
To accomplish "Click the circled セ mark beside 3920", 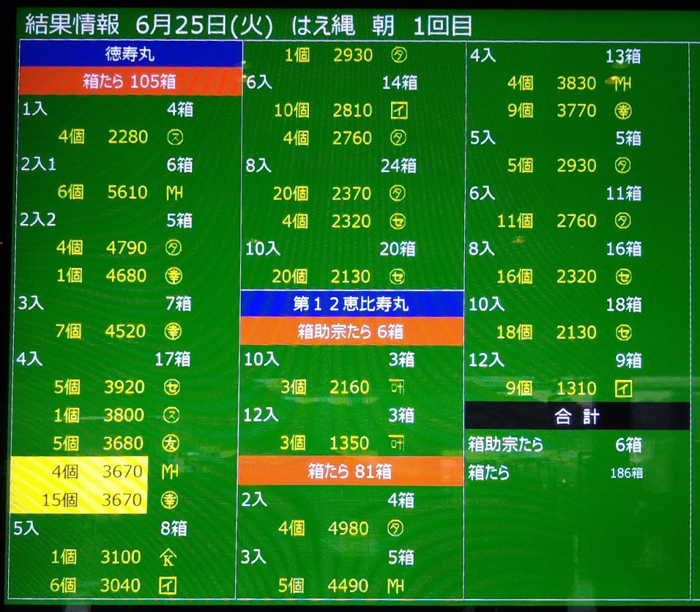I will click(x=174, y=387).
